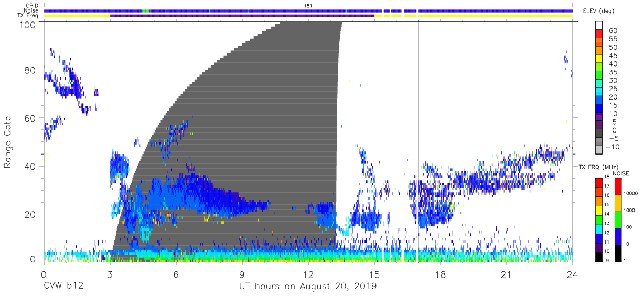
Task: Click the green elevation colorbar segment near 35
Action: [x=598, y=76]
